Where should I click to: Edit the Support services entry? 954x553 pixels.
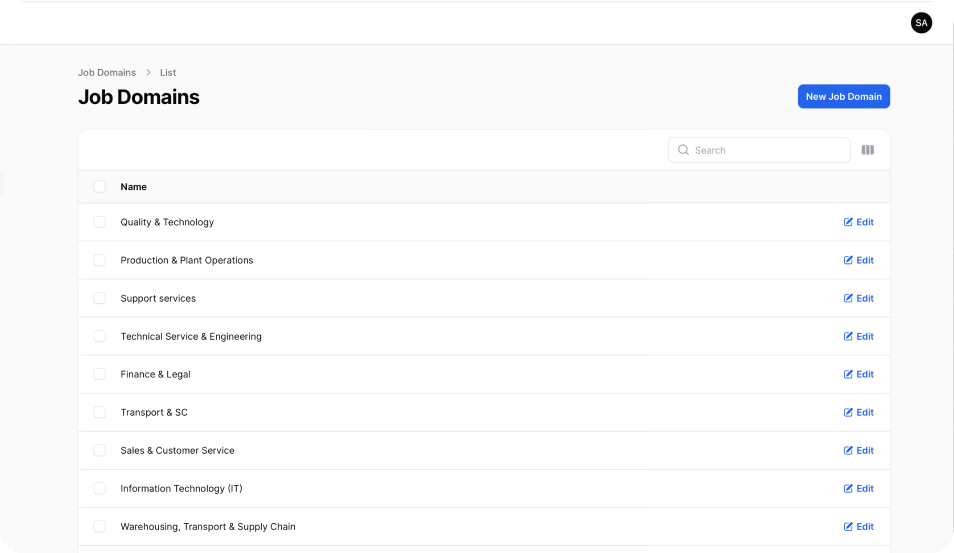858,298
